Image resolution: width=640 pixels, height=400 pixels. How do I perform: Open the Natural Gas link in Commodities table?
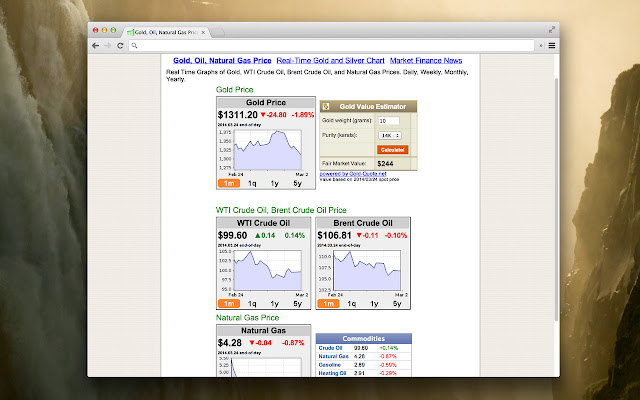click(333, 356)
